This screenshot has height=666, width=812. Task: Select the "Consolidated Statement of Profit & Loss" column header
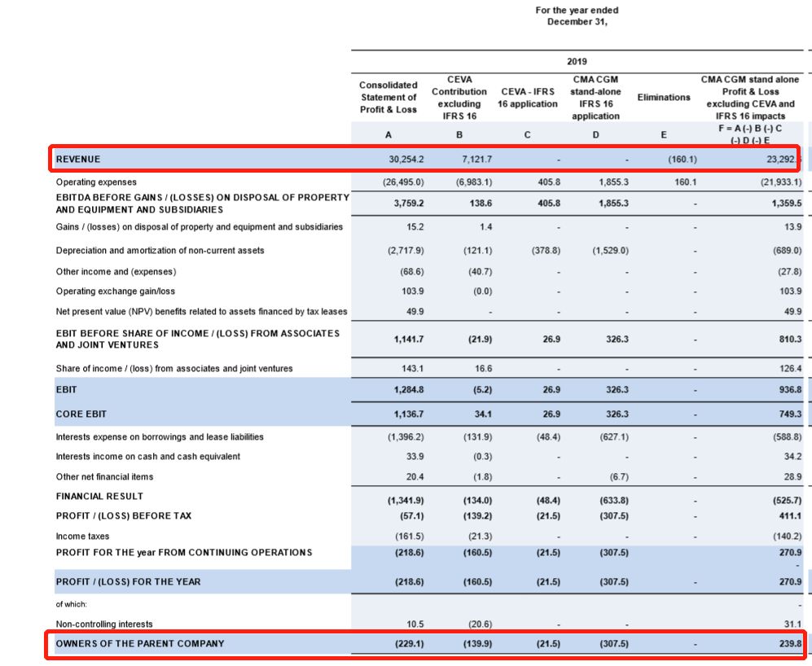click(388, 97)
